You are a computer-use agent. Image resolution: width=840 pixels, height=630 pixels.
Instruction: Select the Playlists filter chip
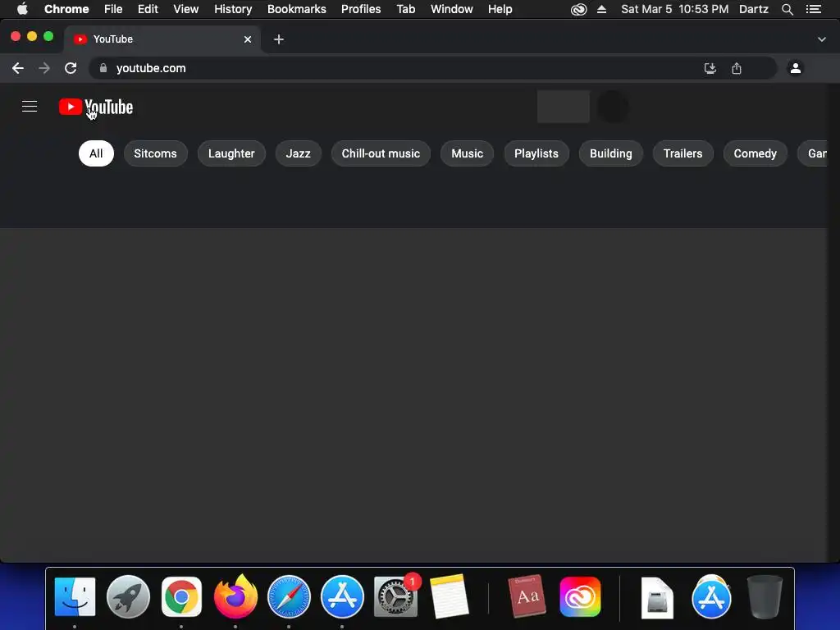point(536,153)
